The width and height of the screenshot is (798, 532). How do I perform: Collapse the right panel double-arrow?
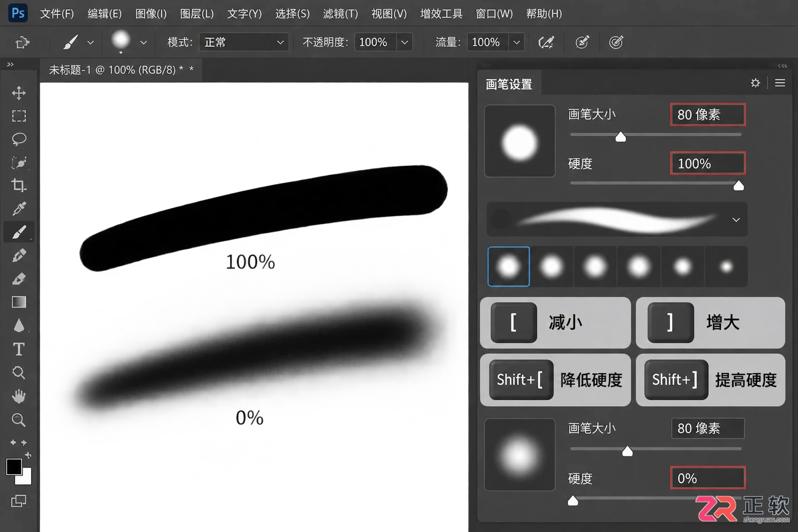coord(782,65)
